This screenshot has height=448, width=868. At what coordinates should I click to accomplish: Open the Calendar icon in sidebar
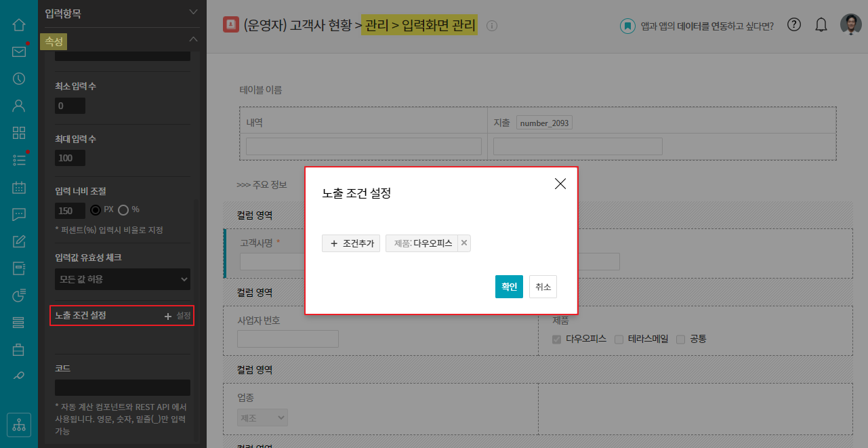[19, 188]
